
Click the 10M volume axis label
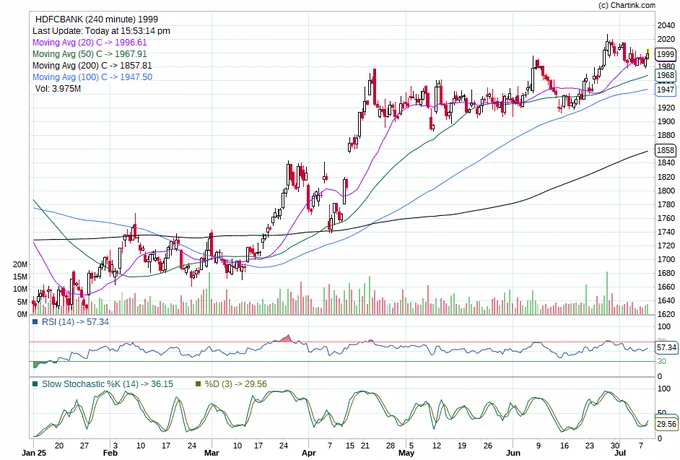click(20, 289)
